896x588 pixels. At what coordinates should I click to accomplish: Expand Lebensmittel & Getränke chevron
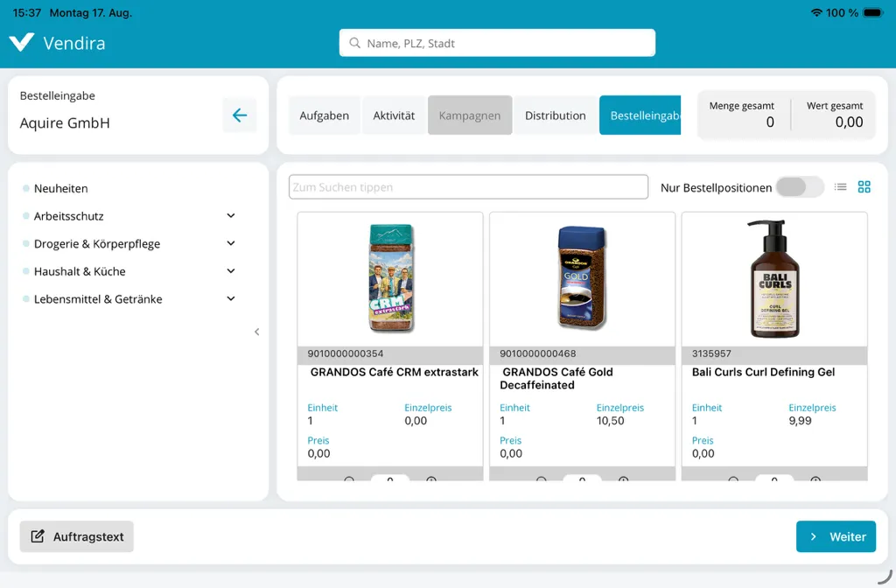[231, 298]
